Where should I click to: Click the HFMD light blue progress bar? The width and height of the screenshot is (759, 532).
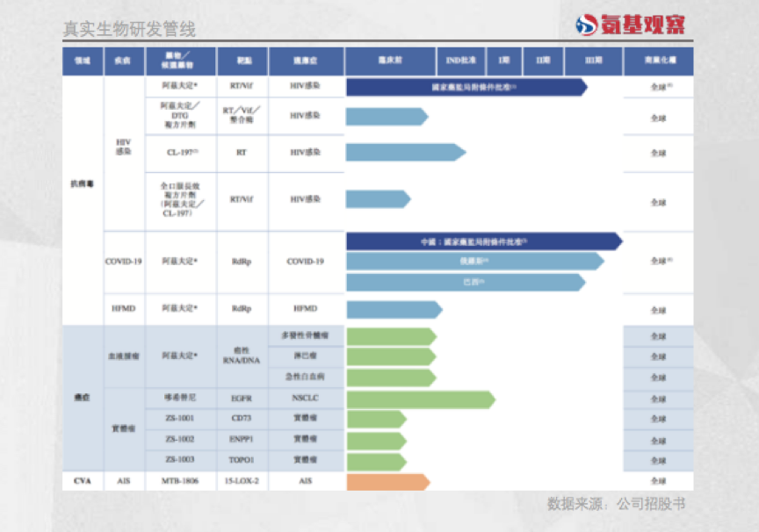pyautogui.click(x=394, y=309)
